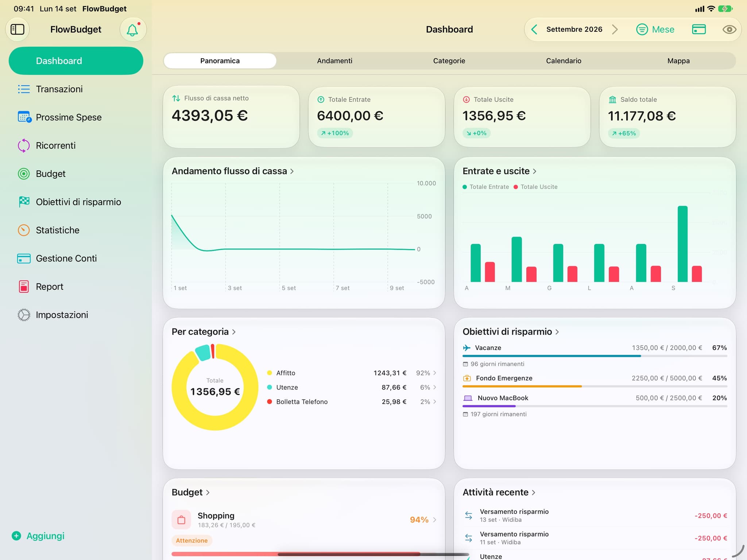This screenshot has height=560, width=747.
Task: Click the Nuovo MacBook laptop icon
Action: [x=468, y=398]
